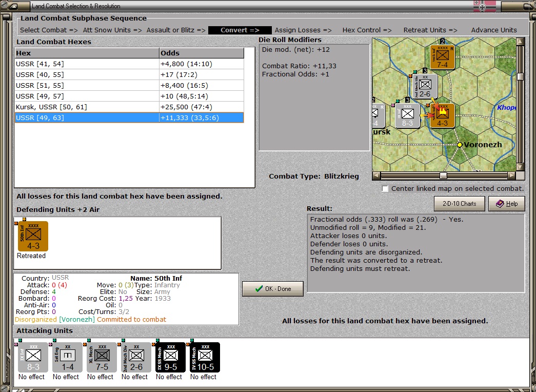Image resolution: width=536 pixels, height=392 pixels.
Task: Click 'Name: 50th Inf' in unit details
Action: [156, 279]
